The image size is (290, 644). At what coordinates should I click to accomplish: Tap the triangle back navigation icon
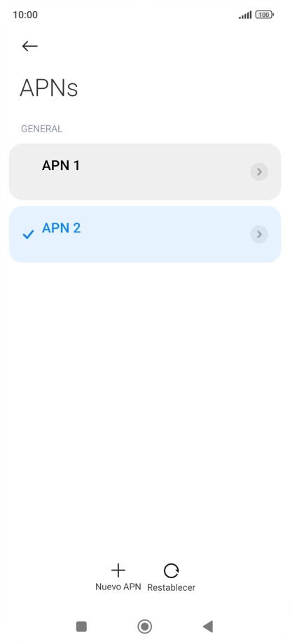click(208, 626)
